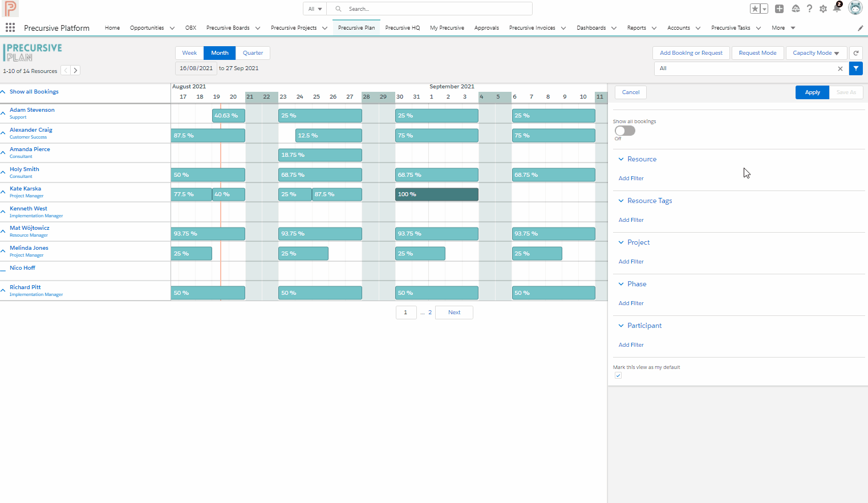Collapse the Resource Tags filter section
Viewport: 868px width, 503px height.
coord(621,201)
